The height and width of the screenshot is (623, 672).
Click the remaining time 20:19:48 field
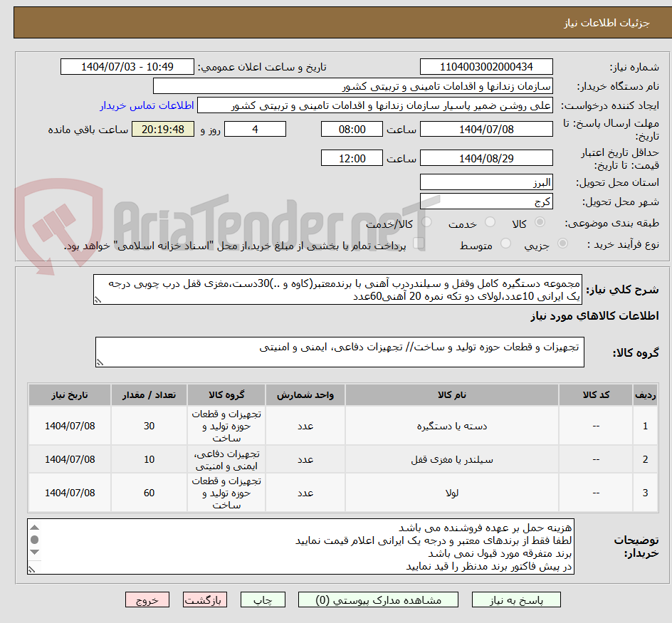tap(163, 129)
